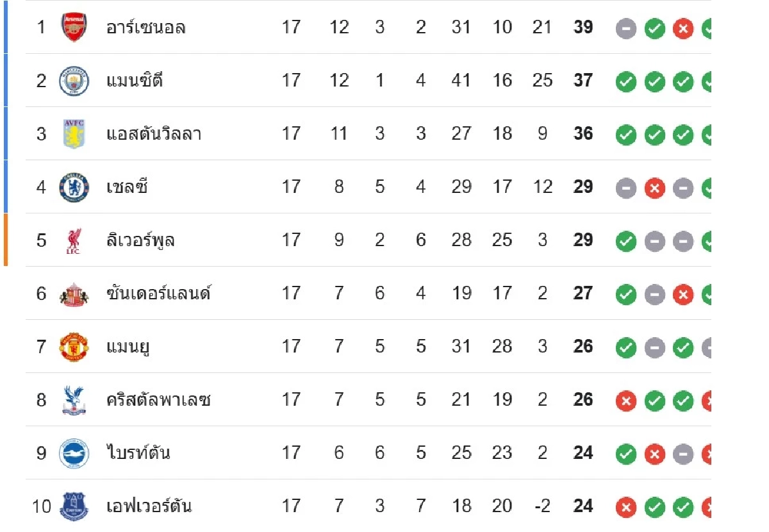Viewport: 769px width, 532px height.
Task: Click Arsenal's bold 39 points value
Action: pyautogui.click(x=583, y=28)
